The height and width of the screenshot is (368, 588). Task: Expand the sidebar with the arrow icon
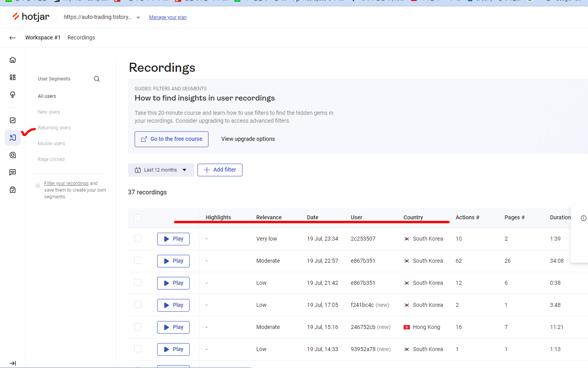pyautogui.click(x=13, y=363)
